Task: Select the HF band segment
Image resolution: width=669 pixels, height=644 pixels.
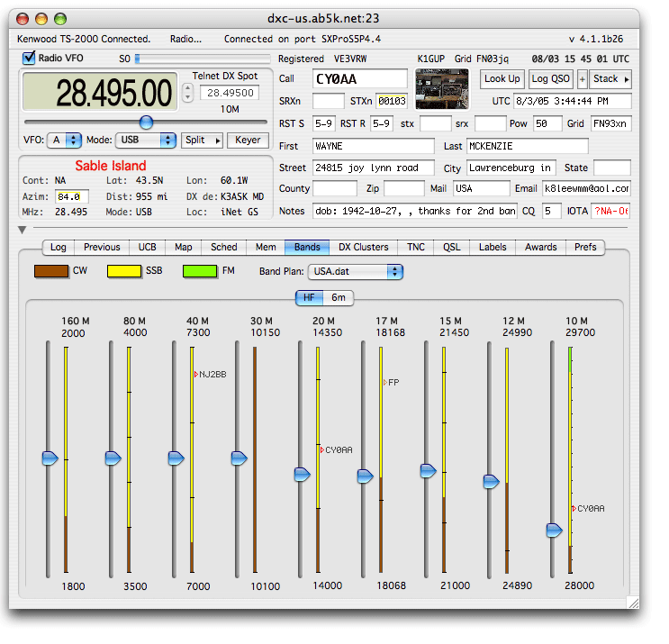Action: (x=311, y=297)
